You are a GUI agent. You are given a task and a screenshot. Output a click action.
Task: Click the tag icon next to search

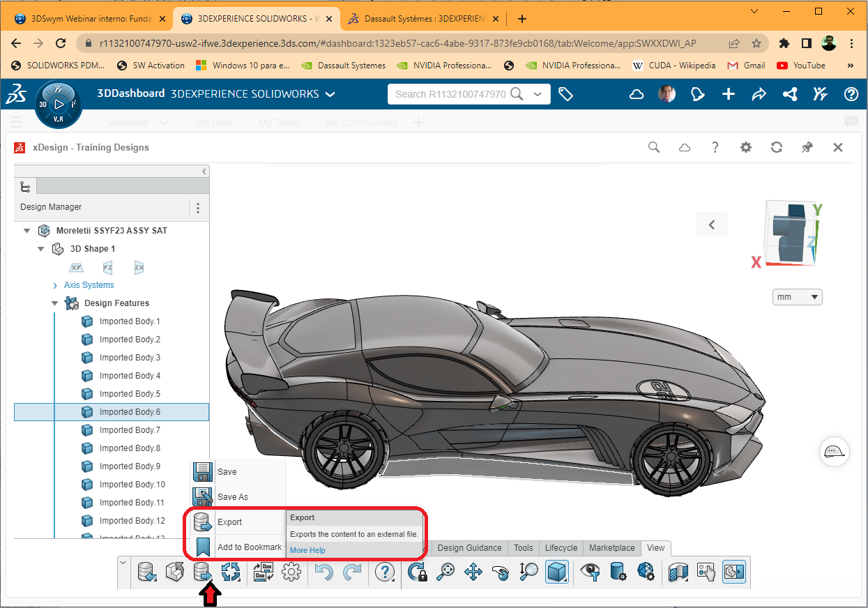565,94
